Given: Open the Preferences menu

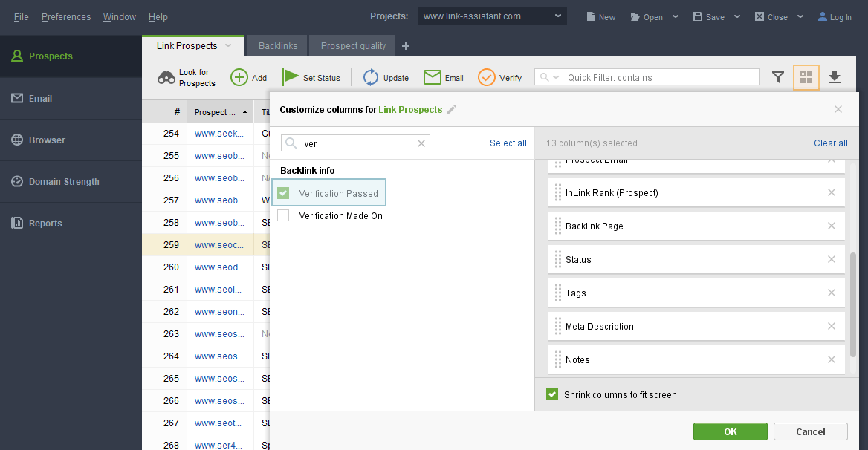Looking at the screenshot, I should 66,16.
